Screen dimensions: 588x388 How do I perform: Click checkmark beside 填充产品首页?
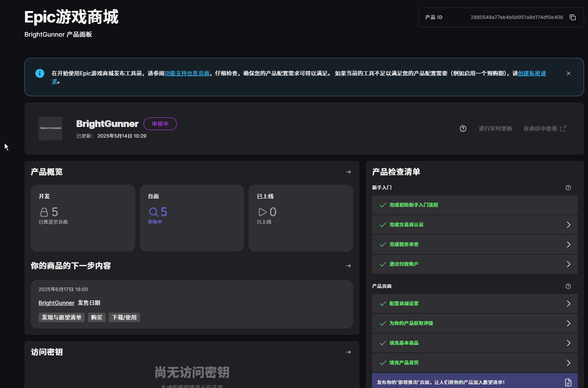(x=383, y=363)
